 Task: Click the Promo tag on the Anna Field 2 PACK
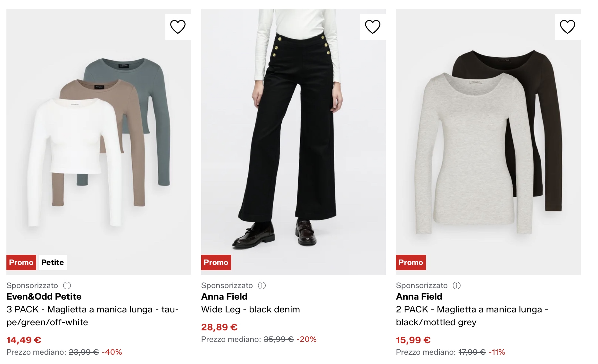pos(411,262)
